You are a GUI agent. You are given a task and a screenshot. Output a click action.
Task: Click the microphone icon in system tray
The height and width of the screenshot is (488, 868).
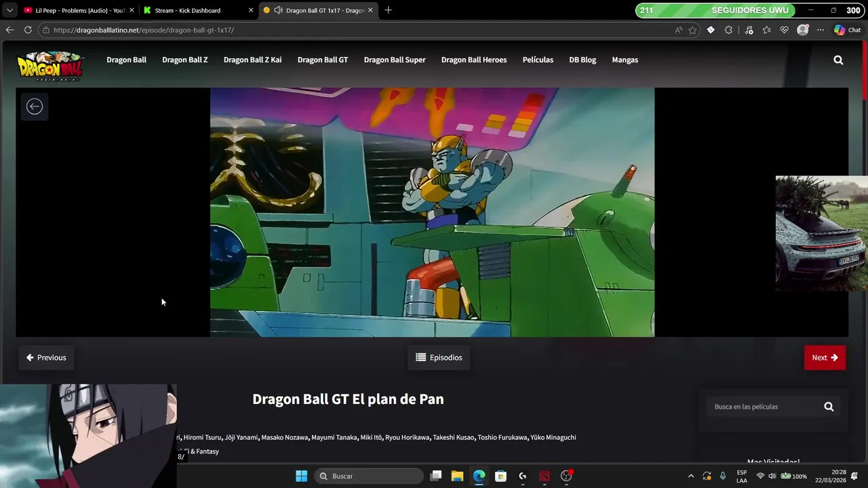pos(723,476)
